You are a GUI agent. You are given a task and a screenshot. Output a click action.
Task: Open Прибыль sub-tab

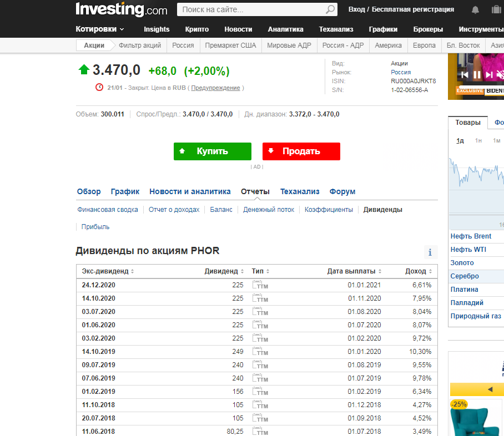pos(95,227)
